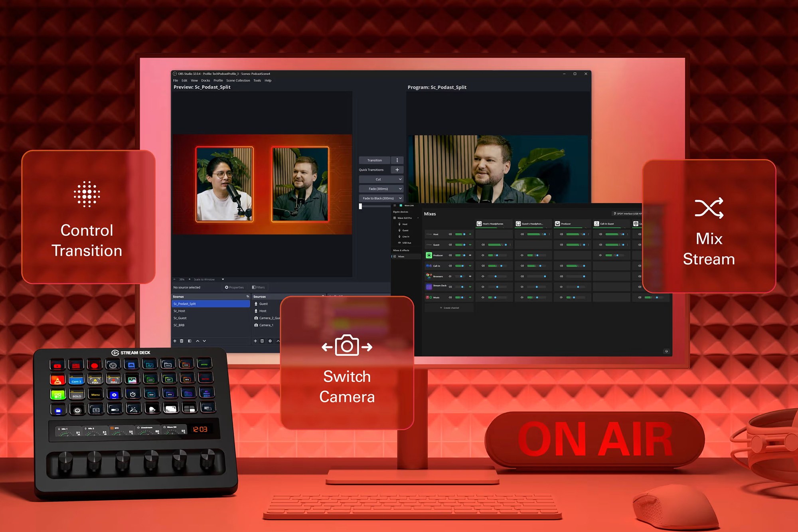798x532 pixels.
Task: Click the Producer channel icon in Mixes
Action: (429, 255)
